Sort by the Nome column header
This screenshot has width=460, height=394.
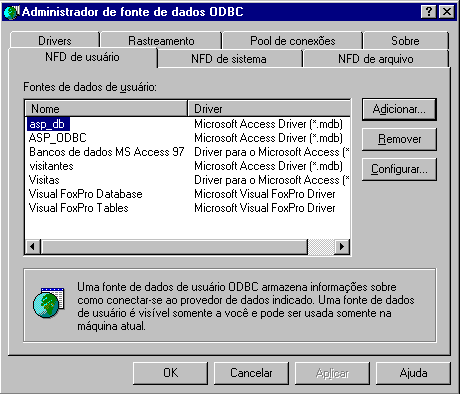click(106, 109)
